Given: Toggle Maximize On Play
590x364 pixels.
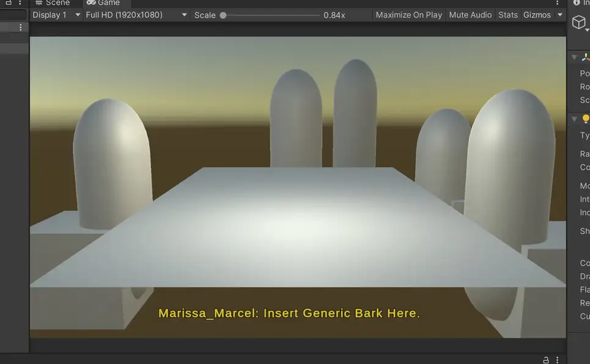Looking at the screenshot, I should [408, 15].
